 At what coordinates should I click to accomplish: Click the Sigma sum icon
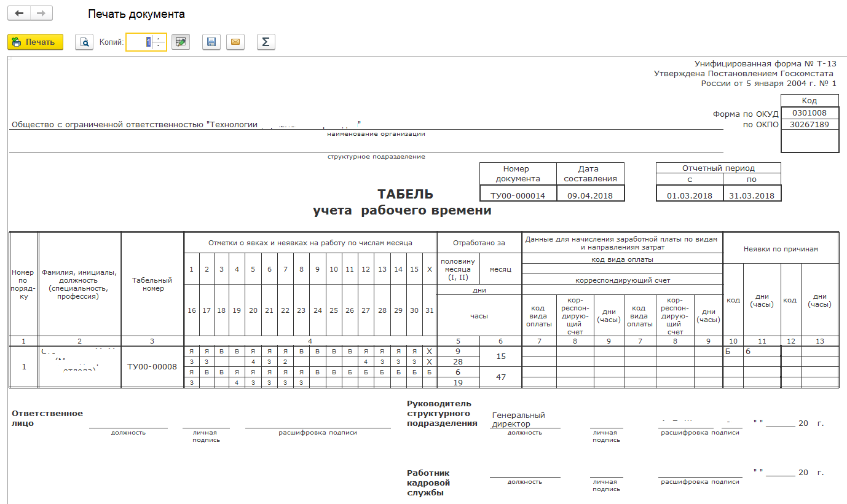(x=266, y=42)
